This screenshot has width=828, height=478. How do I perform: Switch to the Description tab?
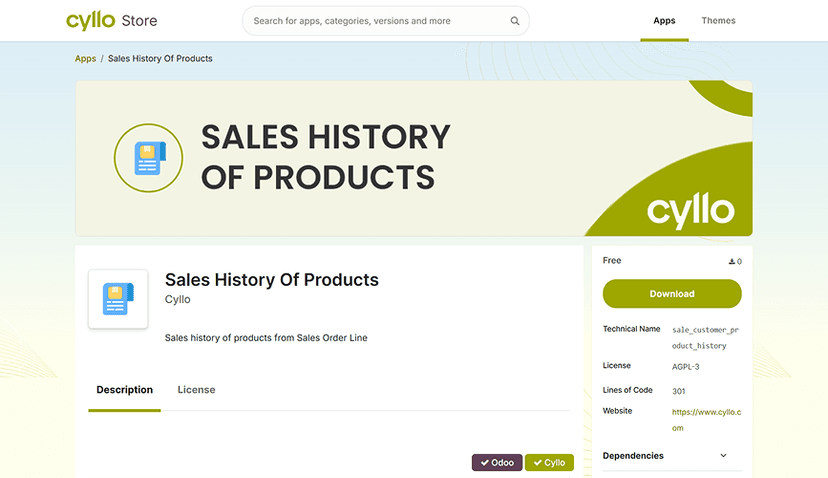pyautogui.click(x=125, y=390)
